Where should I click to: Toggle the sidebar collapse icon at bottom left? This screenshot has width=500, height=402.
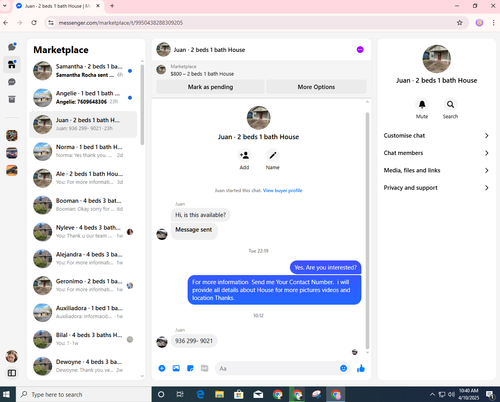(12, 373)
